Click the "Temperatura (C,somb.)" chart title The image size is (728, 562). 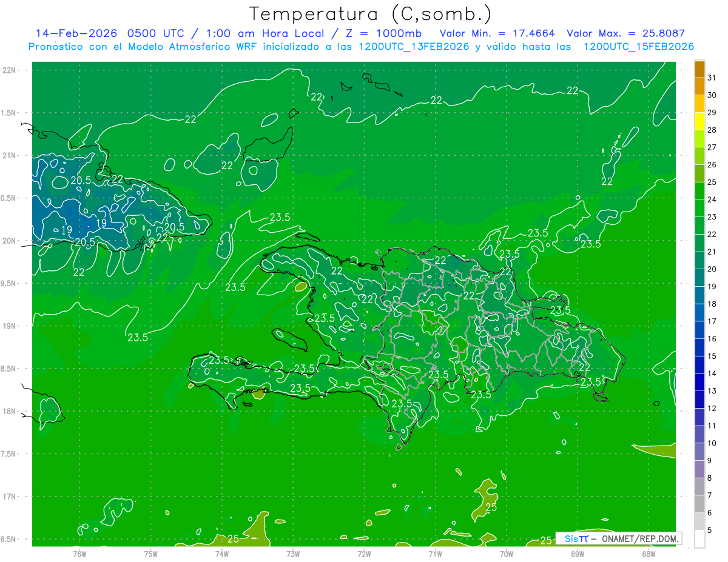pyautogui.click(x=370, y=14)
